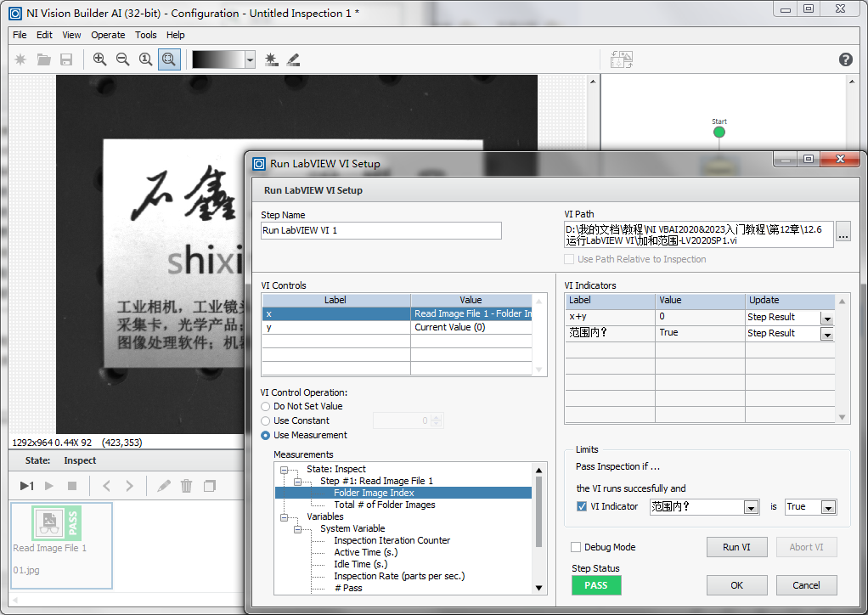This screenshot has width=868, height=615.
Task: Toggle the VI Indicator limit checkbox
Action: pyautogui.click(x=582, y=506)
